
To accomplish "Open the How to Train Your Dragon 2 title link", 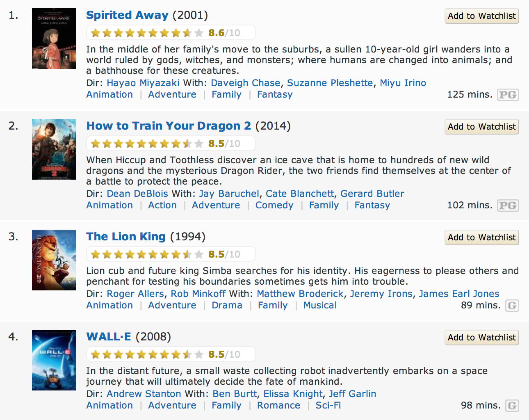I will tap(169, 126).
